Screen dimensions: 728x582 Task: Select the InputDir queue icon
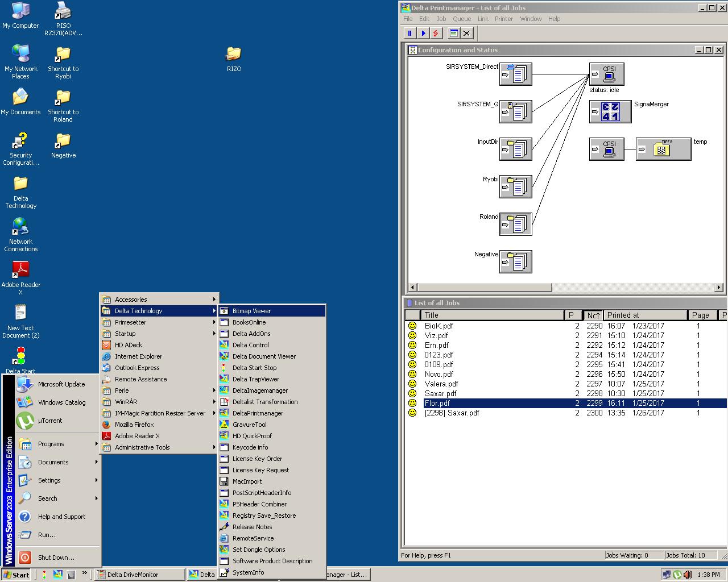coord(516,149)
